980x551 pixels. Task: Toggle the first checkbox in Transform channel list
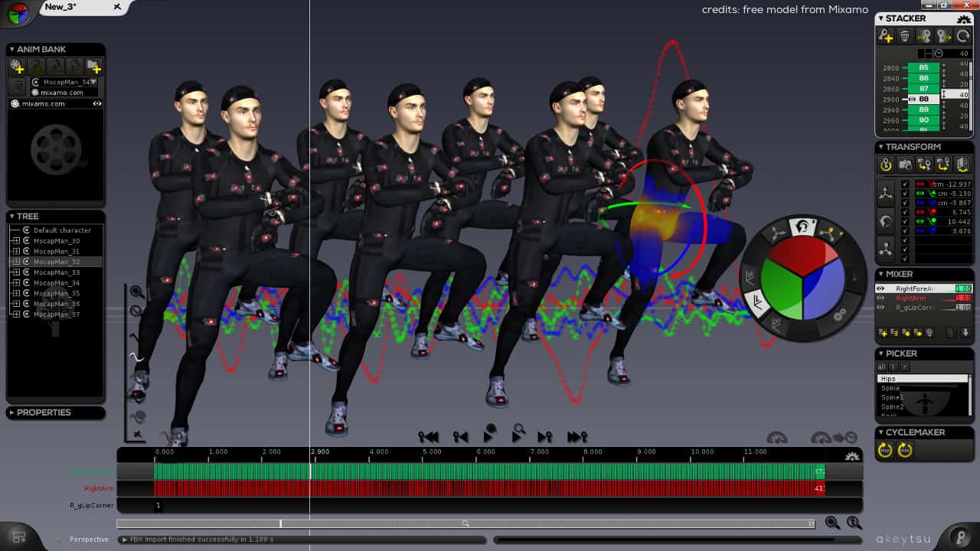click(x=905, y=184)
